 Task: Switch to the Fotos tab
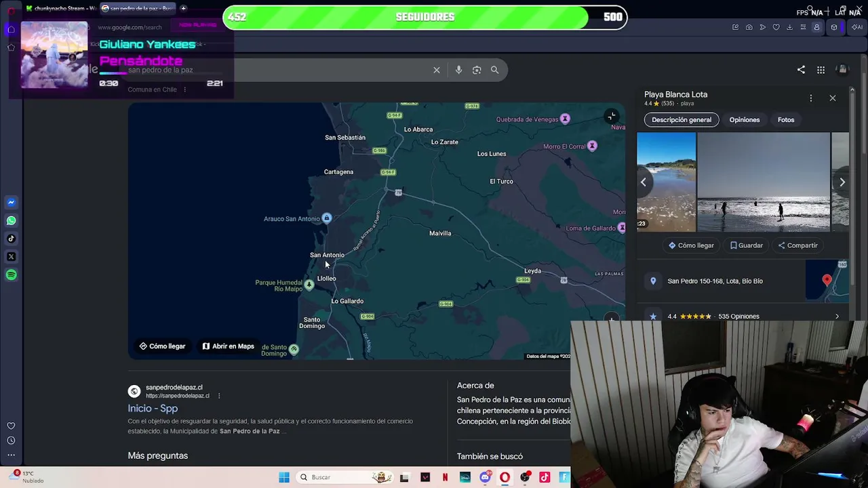(x=786, y=120)
